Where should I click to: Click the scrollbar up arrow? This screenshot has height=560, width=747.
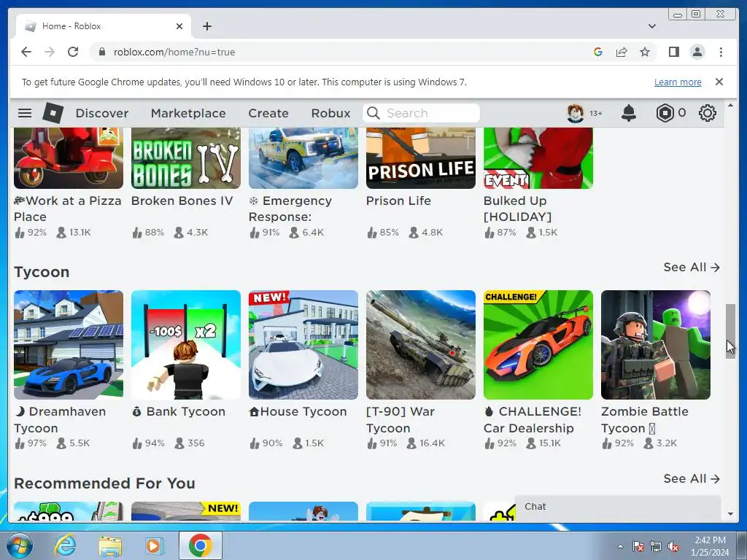tap(730, 105)
